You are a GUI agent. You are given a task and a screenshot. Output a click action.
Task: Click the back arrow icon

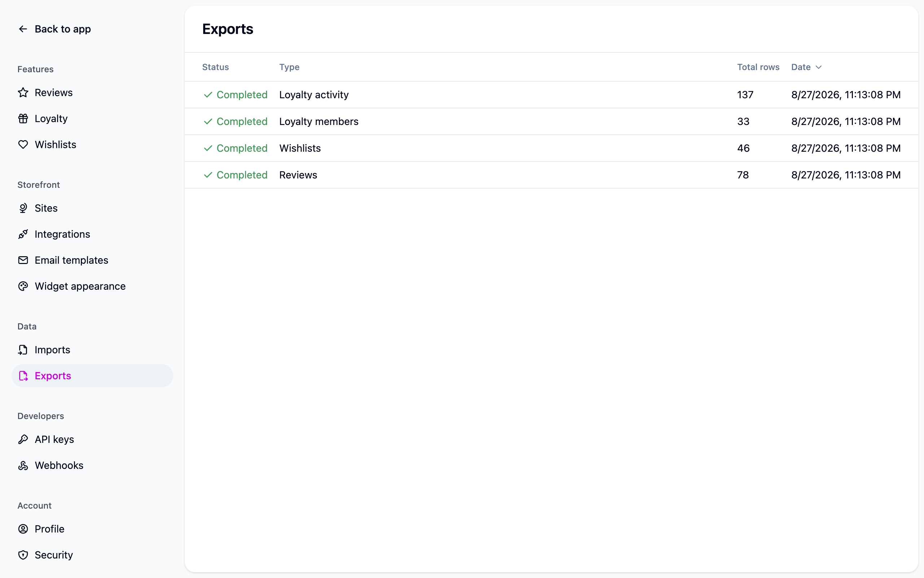(23, 29)
